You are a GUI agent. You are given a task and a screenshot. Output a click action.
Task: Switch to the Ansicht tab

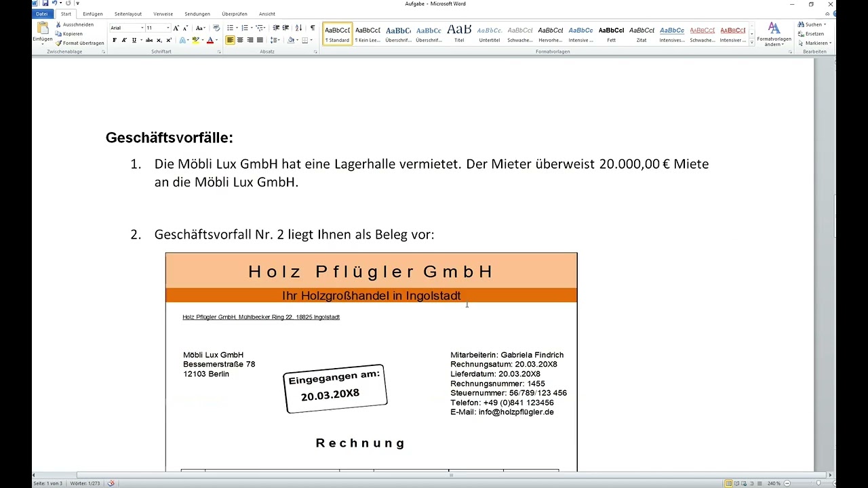[x=267, y=14]
